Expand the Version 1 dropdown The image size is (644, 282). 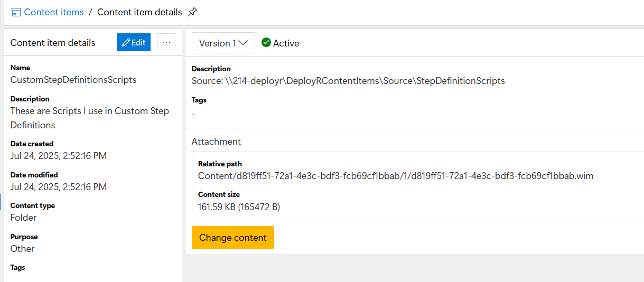click(223, 43)
